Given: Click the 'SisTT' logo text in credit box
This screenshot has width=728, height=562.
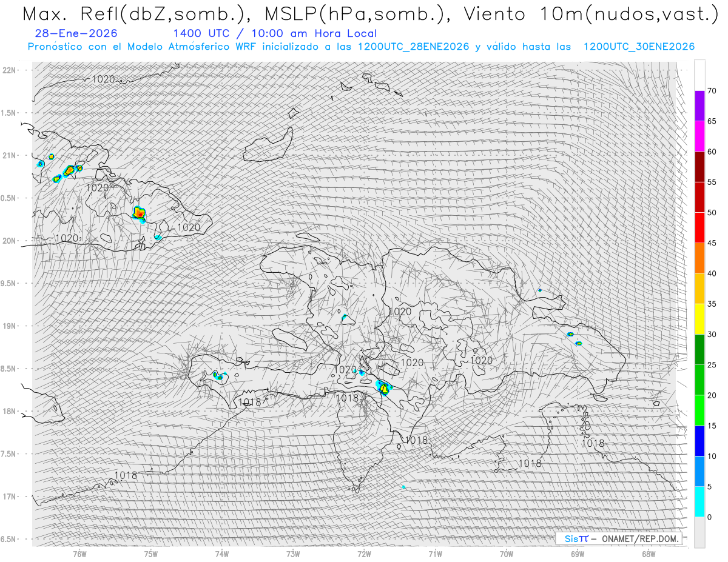Looking at the screenshot, I should [576, 538].
